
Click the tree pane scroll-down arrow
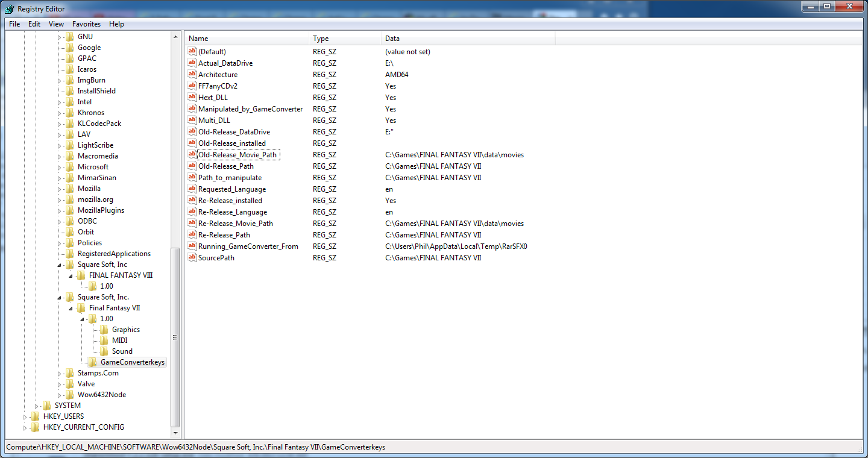175,433
